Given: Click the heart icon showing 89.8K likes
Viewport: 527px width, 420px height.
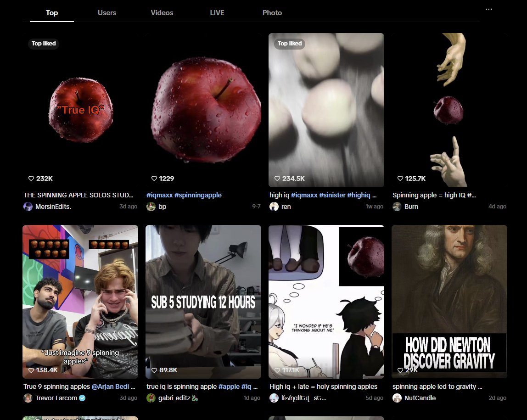Looking at the screenshot, I should (x=154, y=370).
